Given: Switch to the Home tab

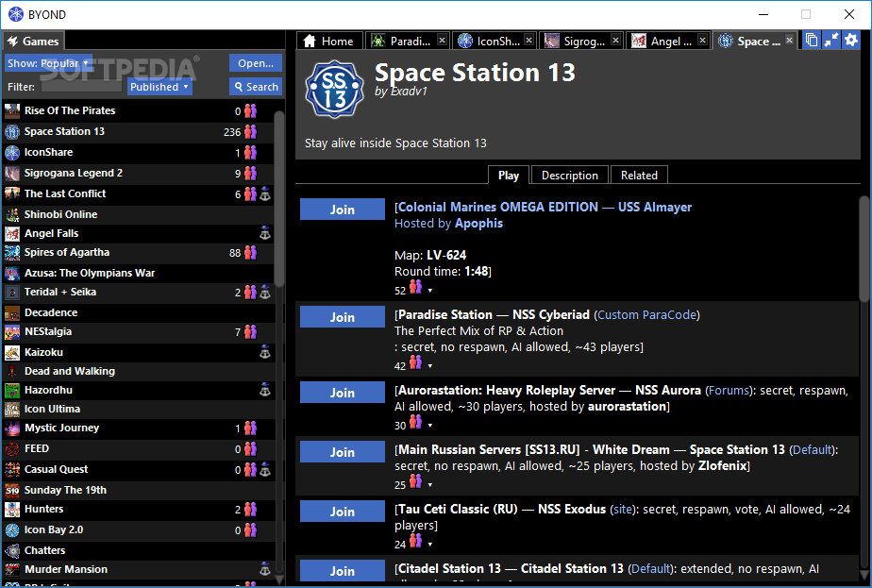Looking at the screenshot, I should coord(329,42).
